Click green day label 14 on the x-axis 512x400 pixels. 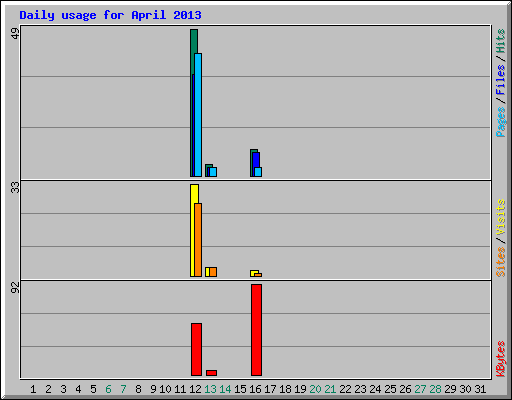click(225, 389)
